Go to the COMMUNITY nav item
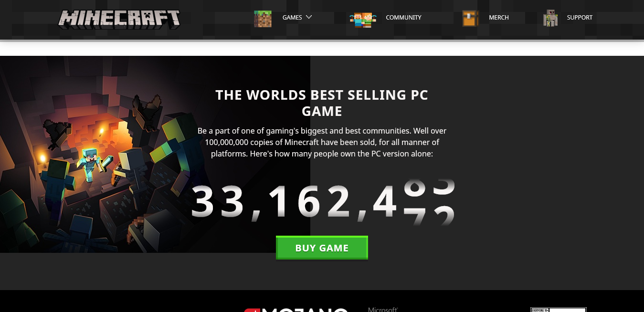Viewport: 644px width, 312px height. [403, 17]
